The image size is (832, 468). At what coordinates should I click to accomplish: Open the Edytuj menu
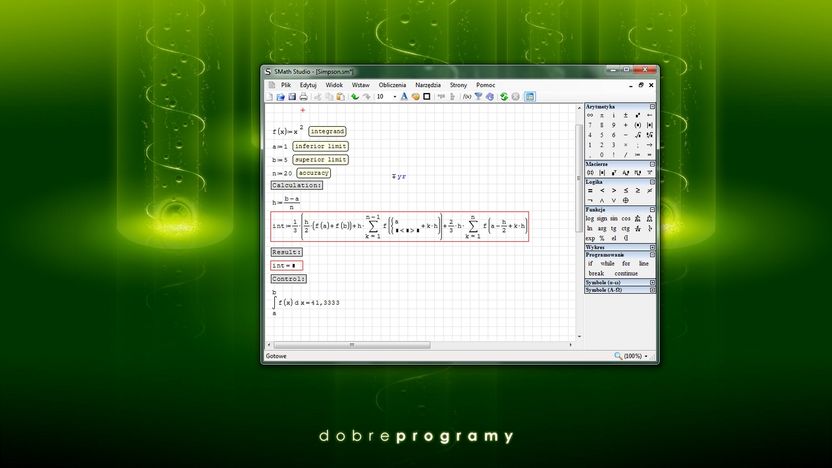[x=308, y=85]
